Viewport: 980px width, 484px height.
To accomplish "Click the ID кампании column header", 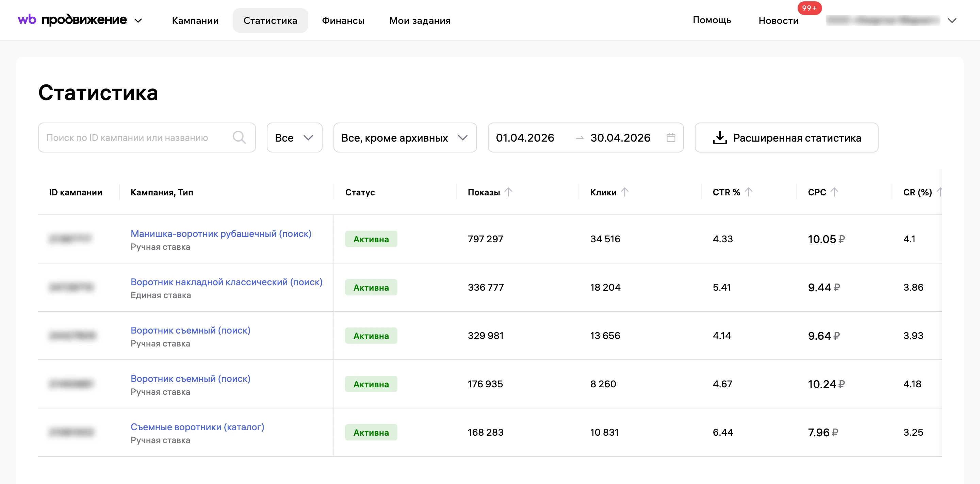I will click(x=75, y=192).
